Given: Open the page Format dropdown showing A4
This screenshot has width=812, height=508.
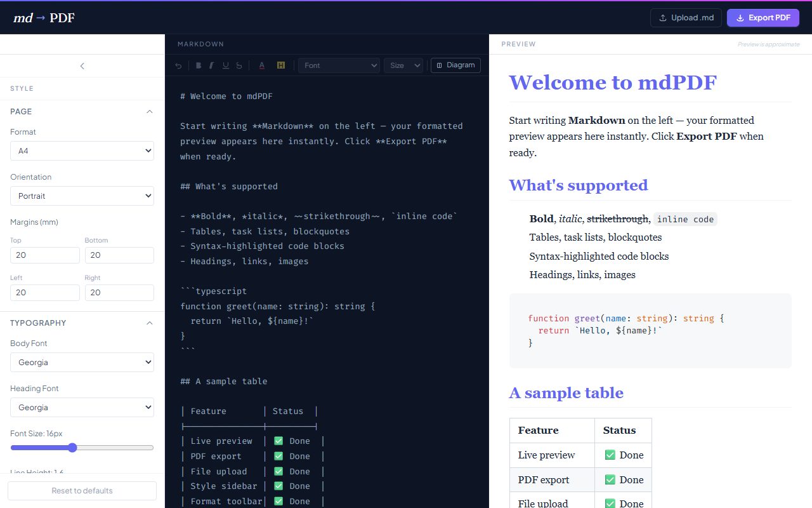Looking at the screenshot, I should pos(82,151).
